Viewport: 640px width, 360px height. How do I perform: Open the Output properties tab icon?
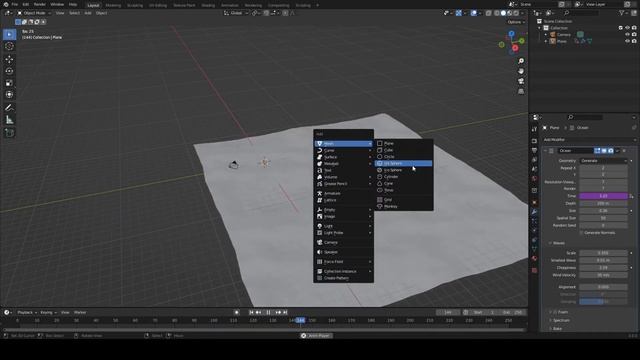pos(534,150)
